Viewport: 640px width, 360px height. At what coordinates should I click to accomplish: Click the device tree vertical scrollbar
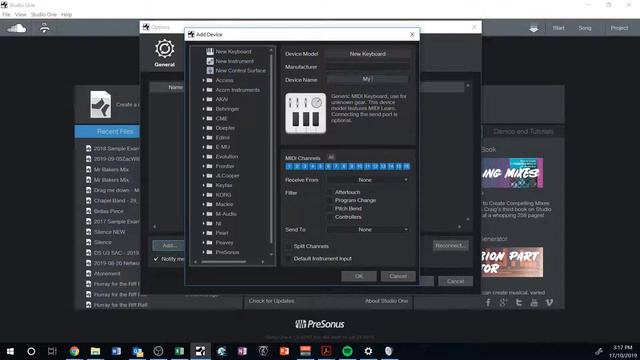click(x=271, y=149)
